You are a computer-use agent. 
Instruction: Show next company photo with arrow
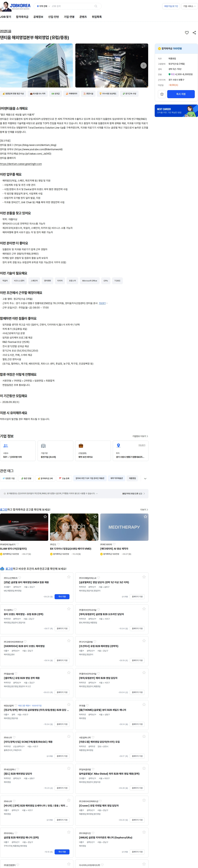[x=143, y=65]
